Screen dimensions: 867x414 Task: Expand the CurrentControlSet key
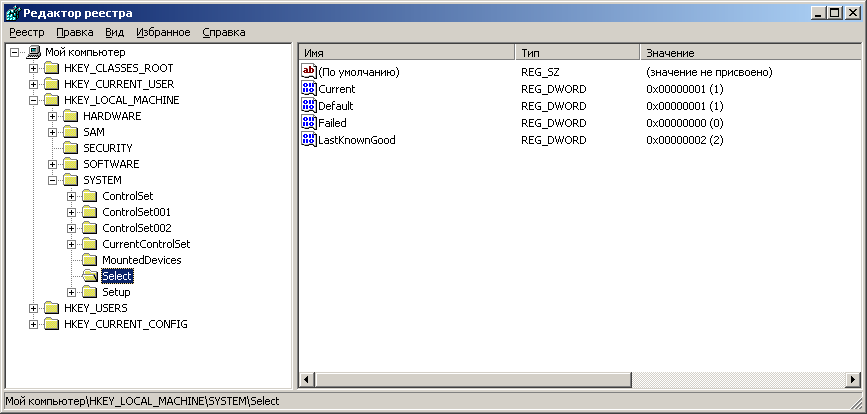(71, 244)
